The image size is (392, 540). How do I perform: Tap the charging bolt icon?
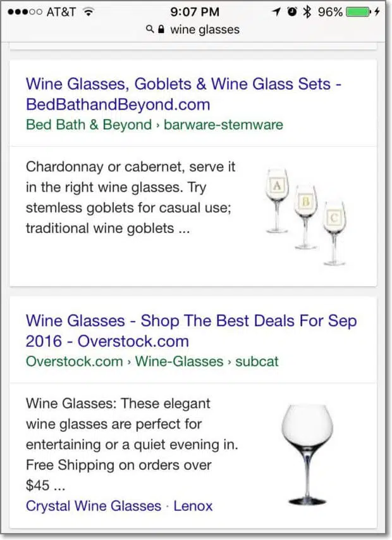(378, 12)
